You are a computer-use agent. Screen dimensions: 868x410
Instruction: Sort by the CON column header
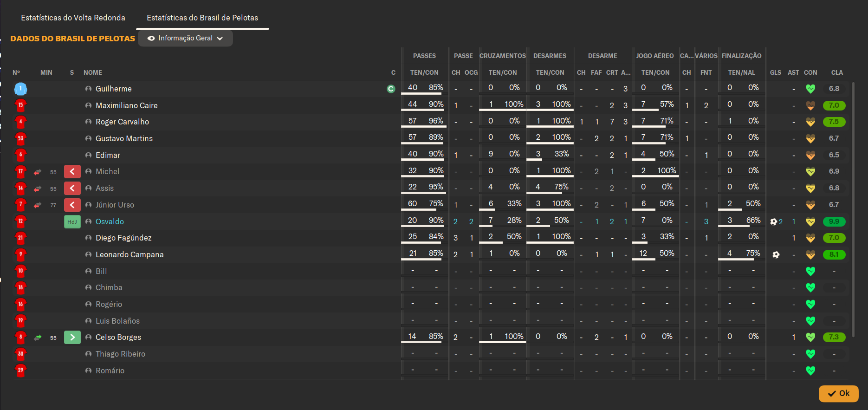pos(810,72)
